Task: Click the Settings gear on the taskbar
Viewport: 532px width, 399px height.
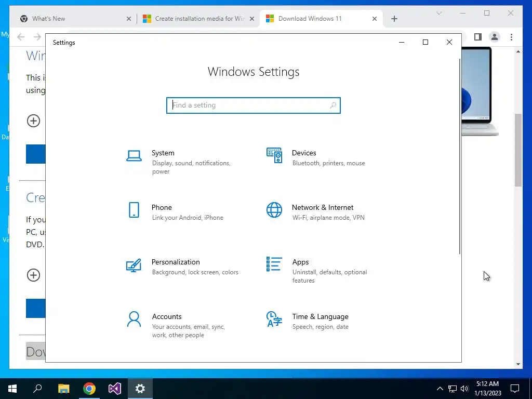Action: pyautogui.click(x=140, y=389)
